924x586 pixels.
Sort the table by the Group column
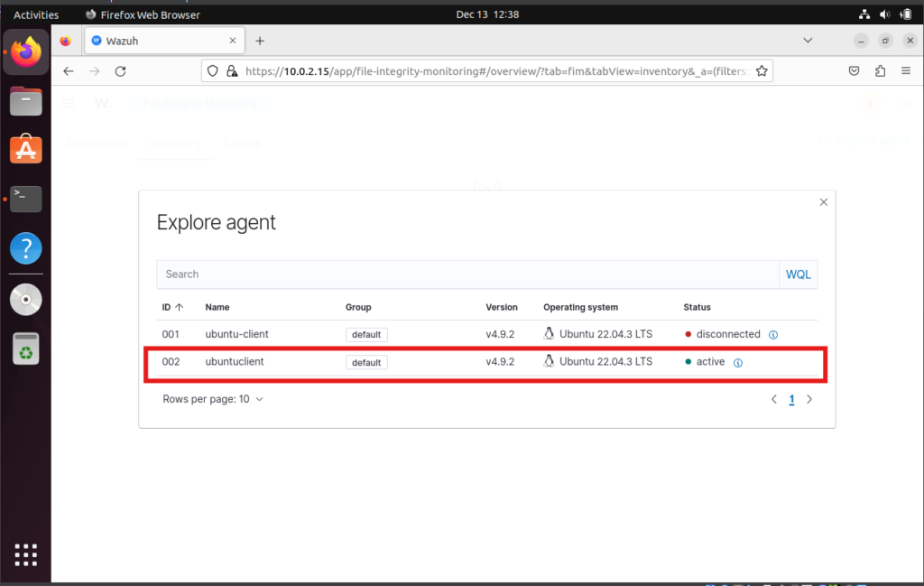tap(358, 307)
